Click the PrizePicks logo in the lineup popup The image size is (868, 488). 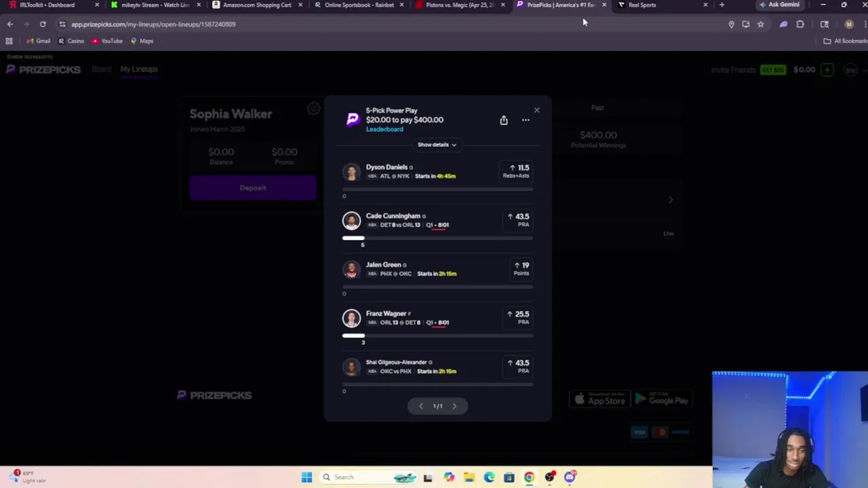point(353,120)
